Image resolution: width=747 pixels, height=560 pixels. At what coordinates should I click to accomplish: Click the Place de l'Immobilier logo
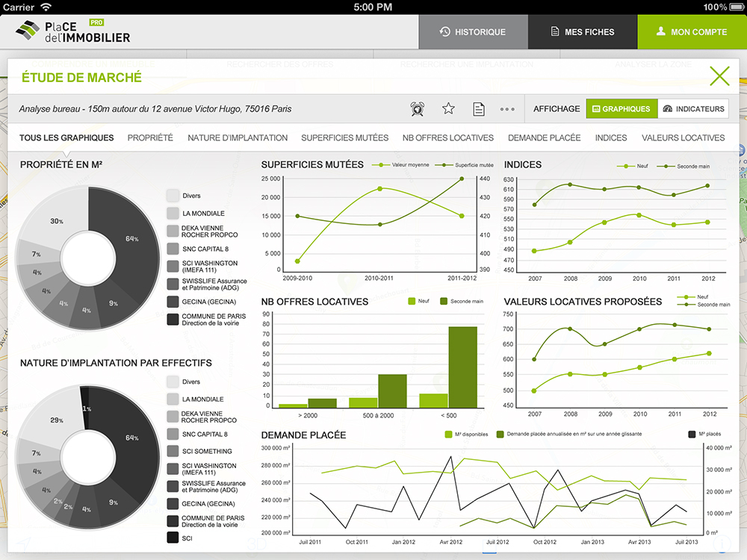pyautogui.click(x=73, y=32)
